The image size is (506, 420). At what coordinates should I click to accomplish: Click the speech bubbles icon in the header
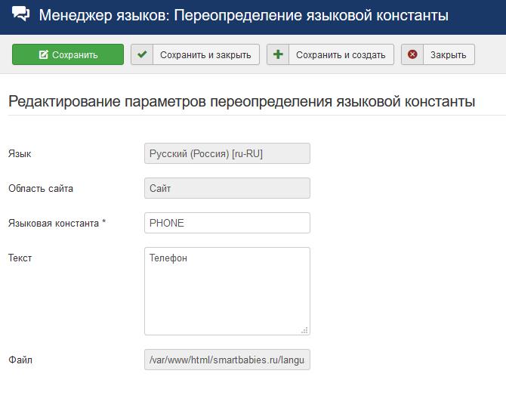tap(21, 14)
